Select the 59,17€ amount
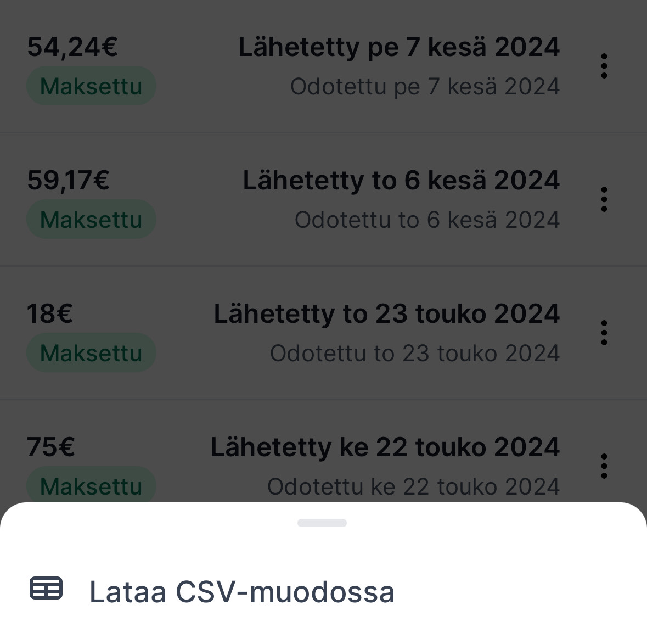 [x=68, y=181]
